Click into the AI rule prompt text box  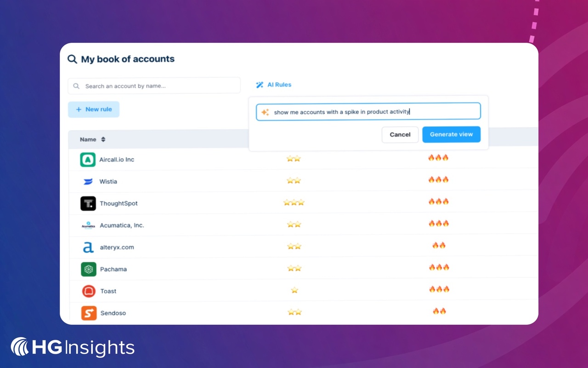pos(368,112)
